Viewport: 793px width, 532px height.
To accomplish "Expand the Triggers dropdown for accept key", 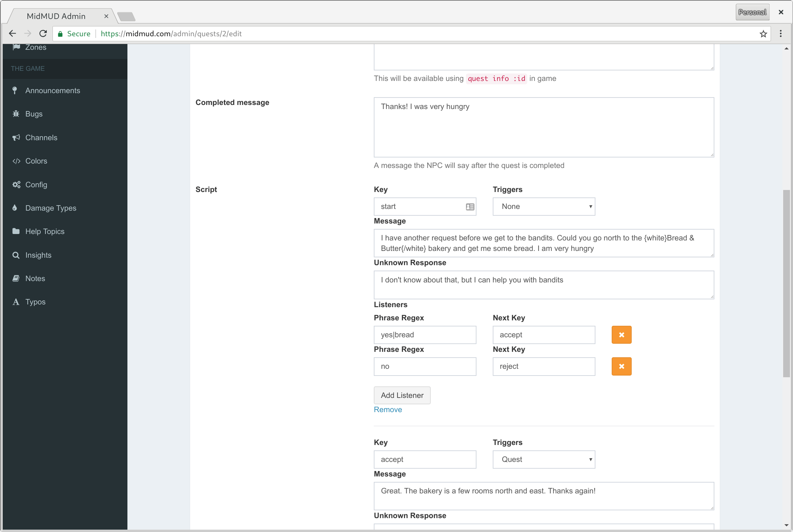I will tap(543, 459).
